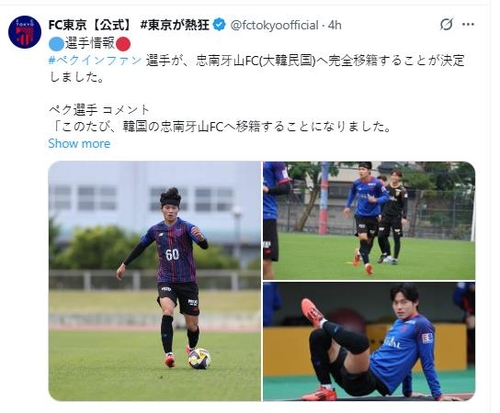Click the Grok circle-slash icon
The image size is (500, 413).
(446, 24)
